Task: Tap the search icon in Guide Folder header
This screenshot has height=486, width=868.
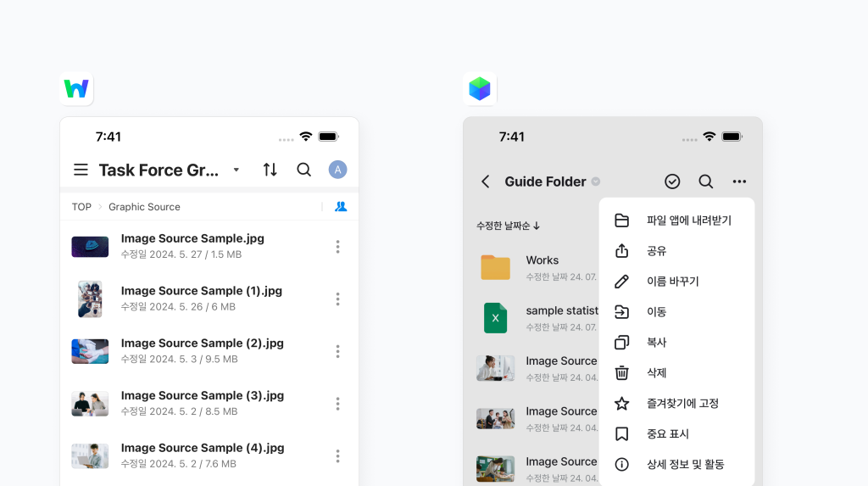Action: pyautogui.click(x=705, y=182)
